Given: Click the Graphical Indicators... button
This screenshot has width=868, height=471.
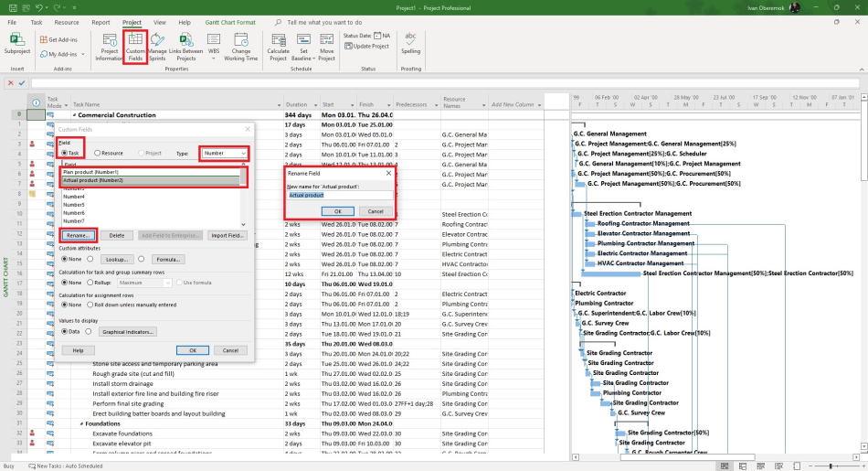Looking at the screenshot, I should (x=128, y=332).
